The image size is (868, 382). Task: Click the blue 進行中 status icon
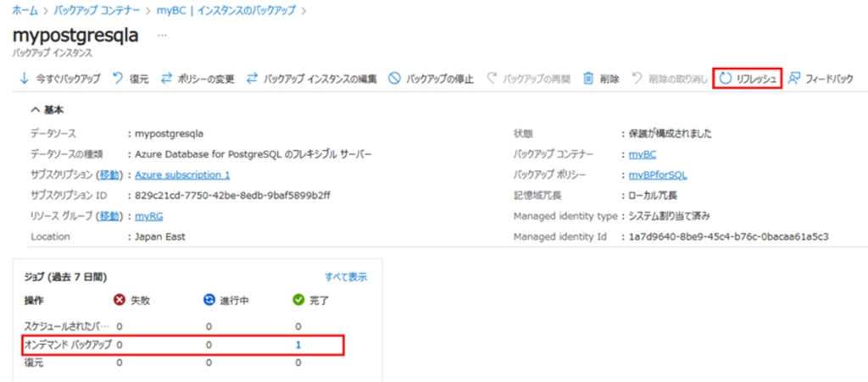[209, 300]
